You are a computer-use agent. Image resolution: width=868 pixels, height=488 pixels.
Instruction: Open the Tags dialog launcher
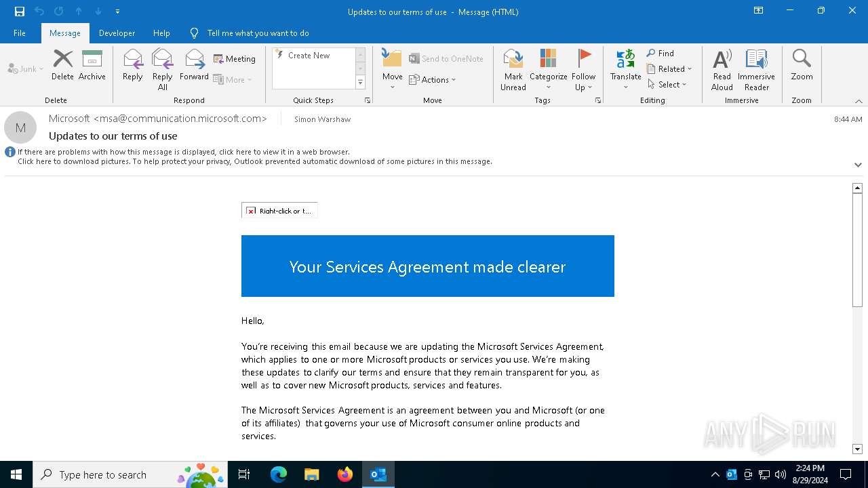(598, 100)
